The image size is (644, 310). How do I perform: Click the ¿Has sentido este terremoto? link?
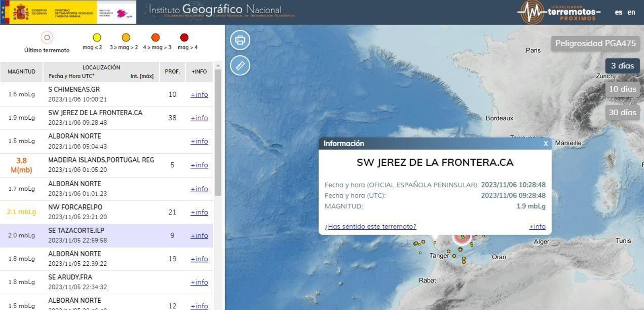[x=370, y=227]
